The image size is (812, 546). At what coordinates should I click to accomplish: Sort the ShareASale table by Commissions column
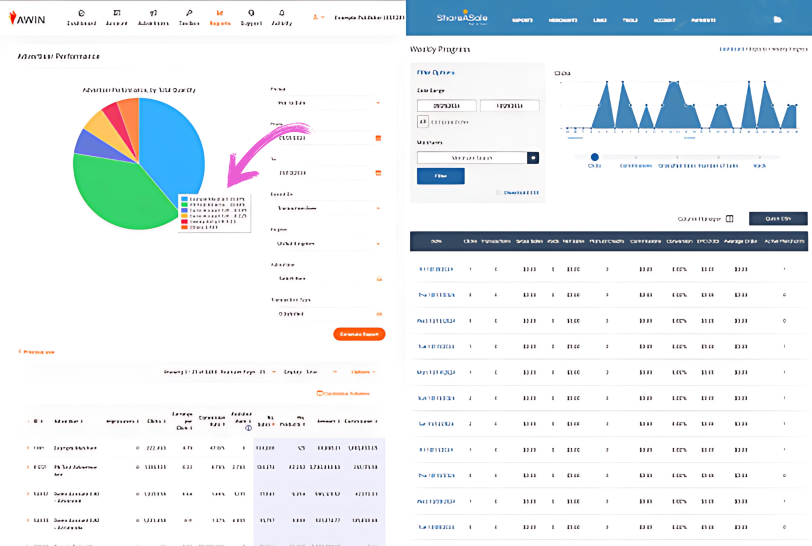645,241
